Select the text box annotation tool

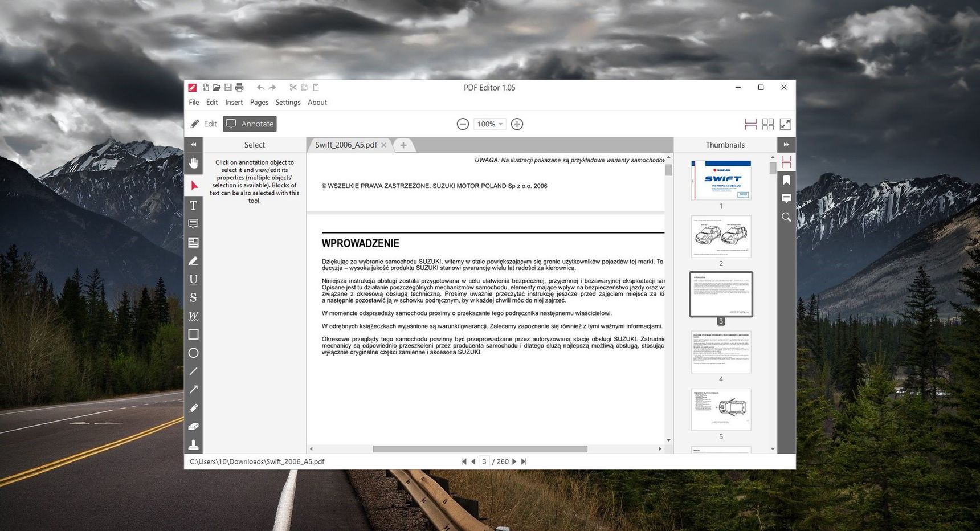coord(194,243)
